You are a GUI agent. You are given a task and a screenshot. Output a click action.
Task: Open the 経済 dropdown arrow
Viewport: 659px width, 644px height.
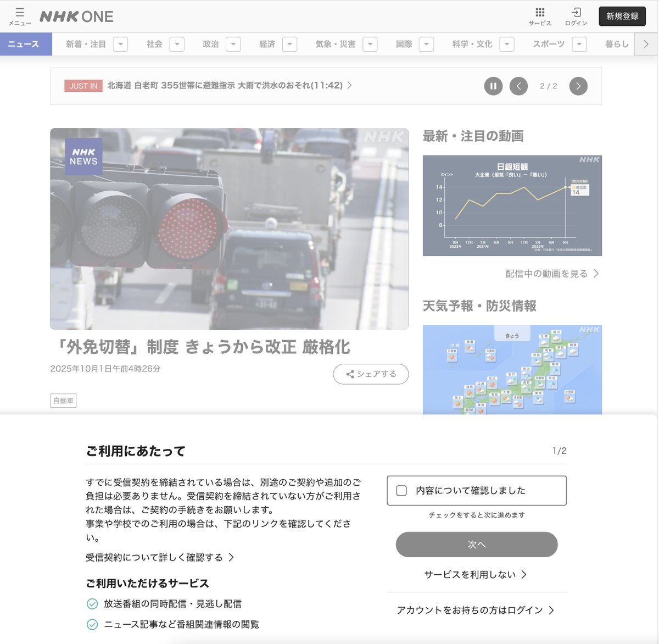pos(289,44)
